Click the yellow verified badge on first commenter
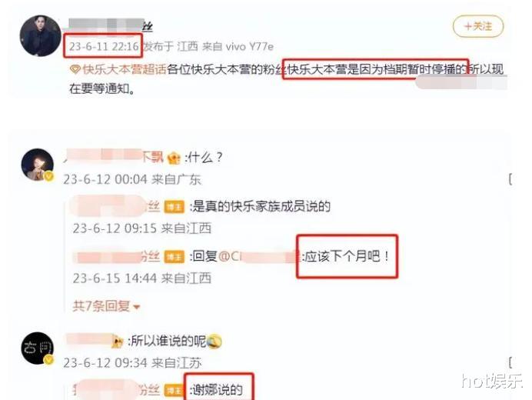532x400 pixels. tap(49, 176)
